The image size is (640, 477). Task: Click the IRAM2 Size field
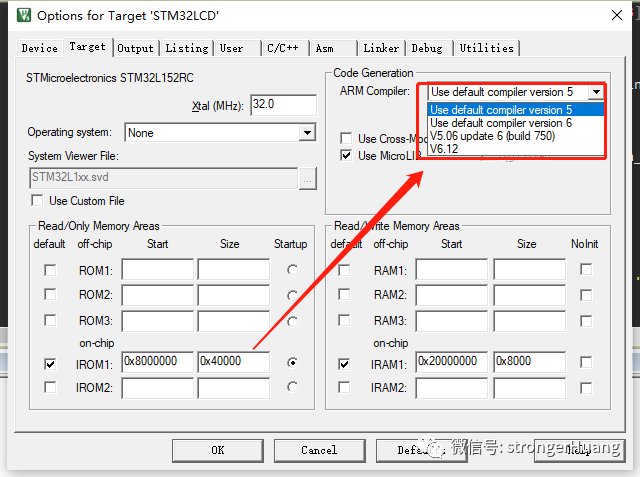point(530,388)
